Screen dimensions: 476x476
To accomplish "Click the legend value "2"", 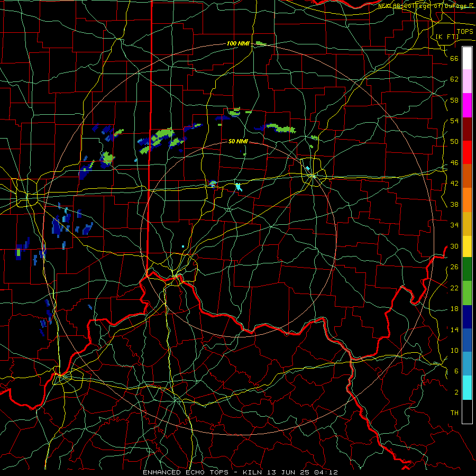I will click(456, 392).
